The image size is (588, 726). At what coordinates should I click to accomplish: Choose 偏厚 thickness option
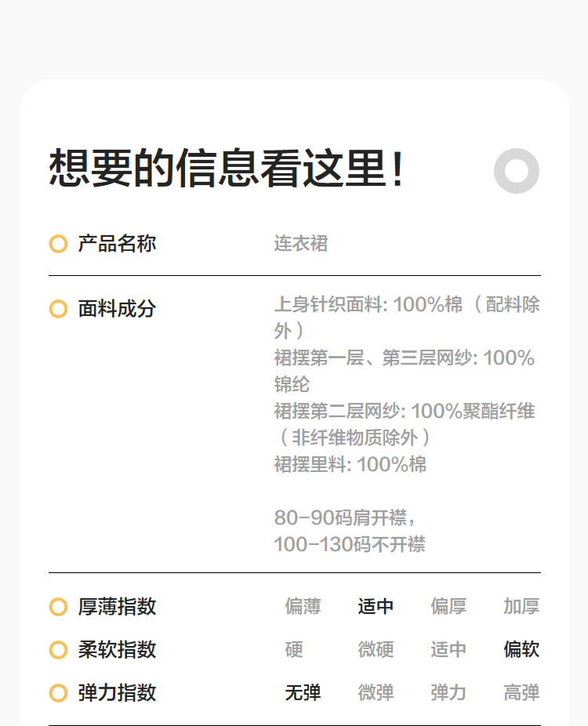coord(448,607)
